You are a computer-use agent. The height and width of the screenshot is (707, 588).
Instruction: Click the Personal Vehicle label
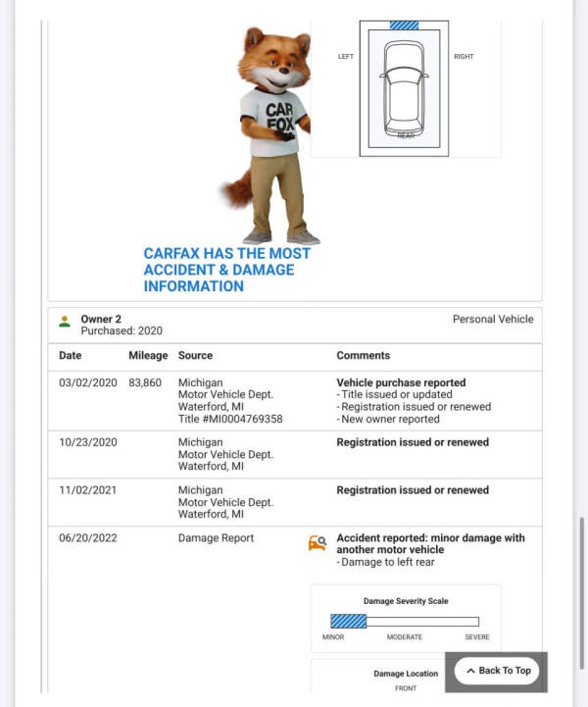pos(493,319)
